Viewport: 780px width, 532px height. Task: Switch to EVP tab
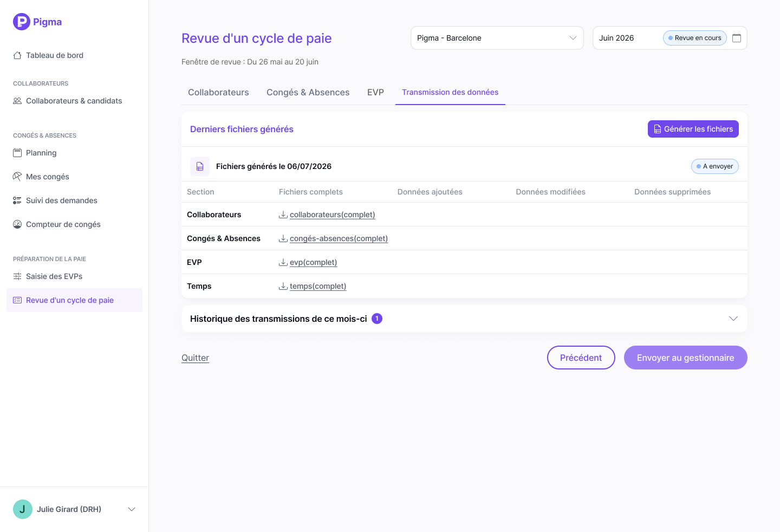point(375,93)
